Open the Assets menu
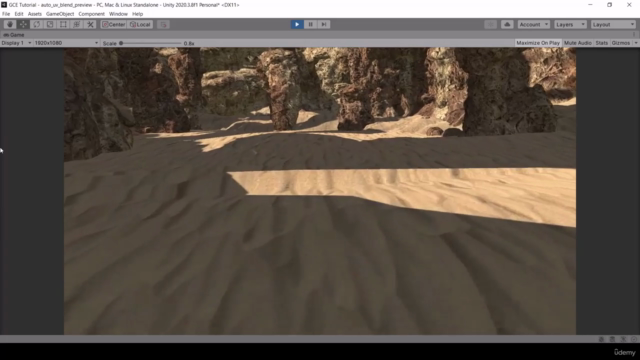This screenshot has height=360, width=640. pyautogui.click(x=35, y=14)
